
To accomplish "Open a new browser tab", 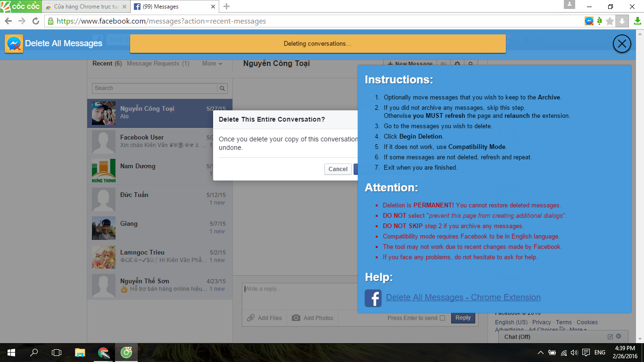I will (x=227, y=6).
